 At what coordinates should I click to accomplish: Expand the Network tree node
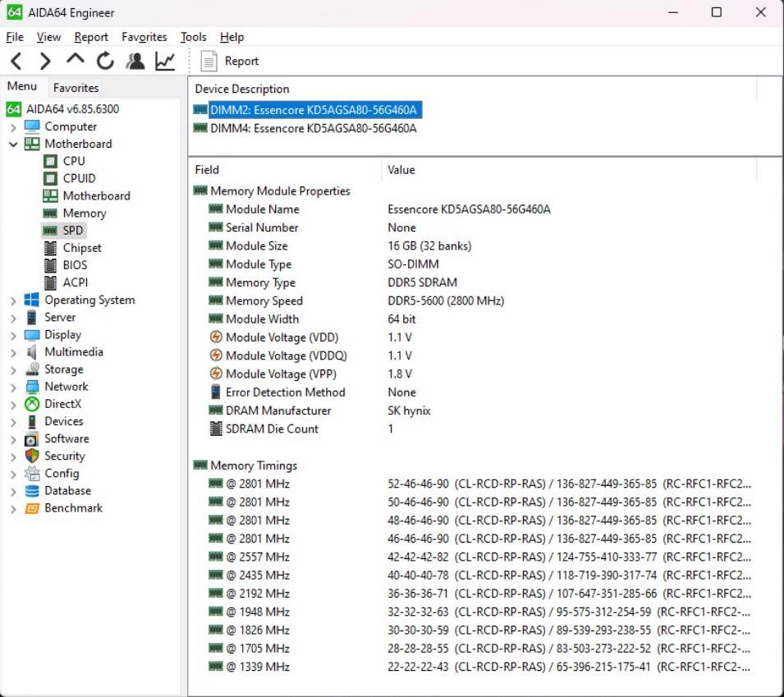[x=13, y=387]
